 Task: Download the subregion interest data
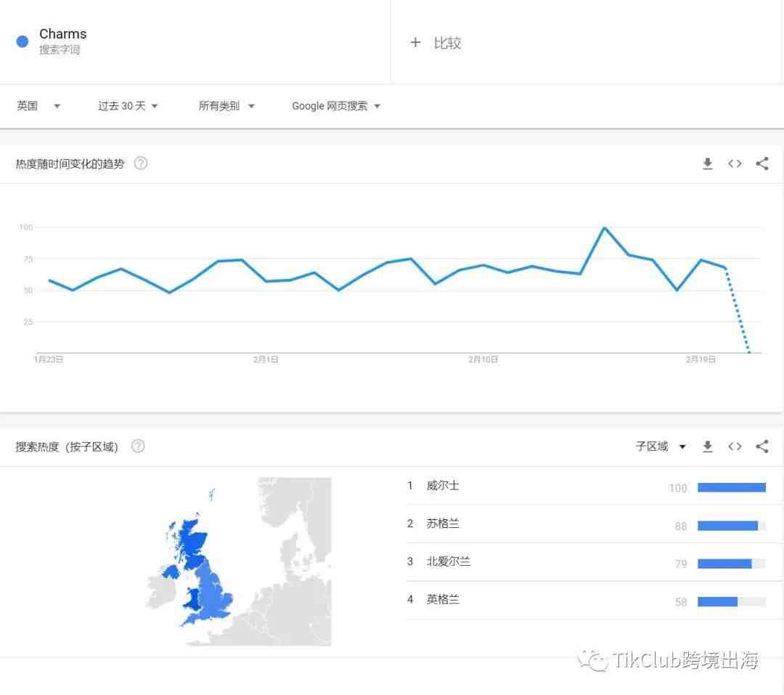[708, 447]
